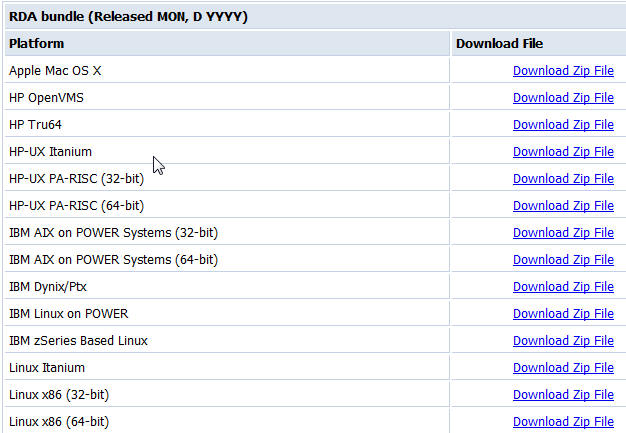Select the IBM Dynix/Ptx platform text

[x=48, y=287]
